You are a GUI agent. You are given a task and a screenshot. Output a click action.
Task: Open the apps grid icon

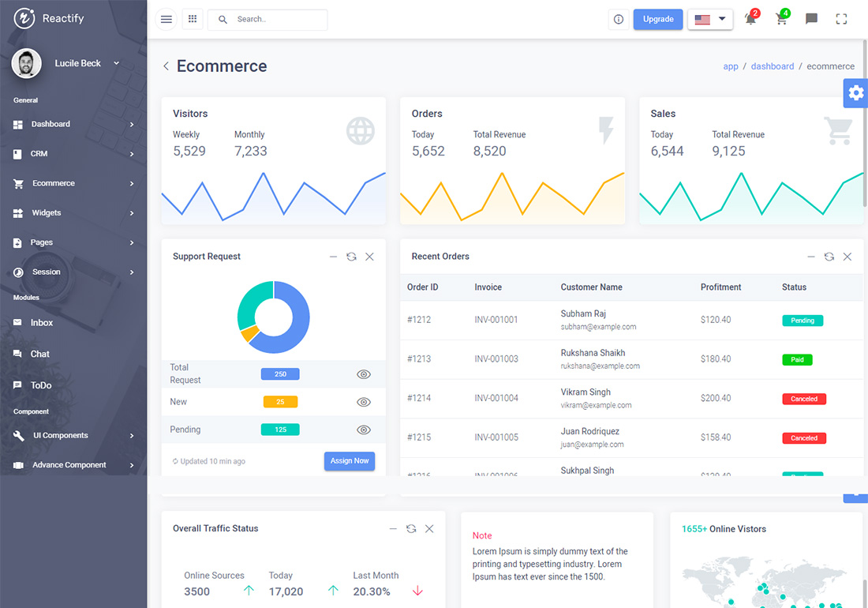193,20
